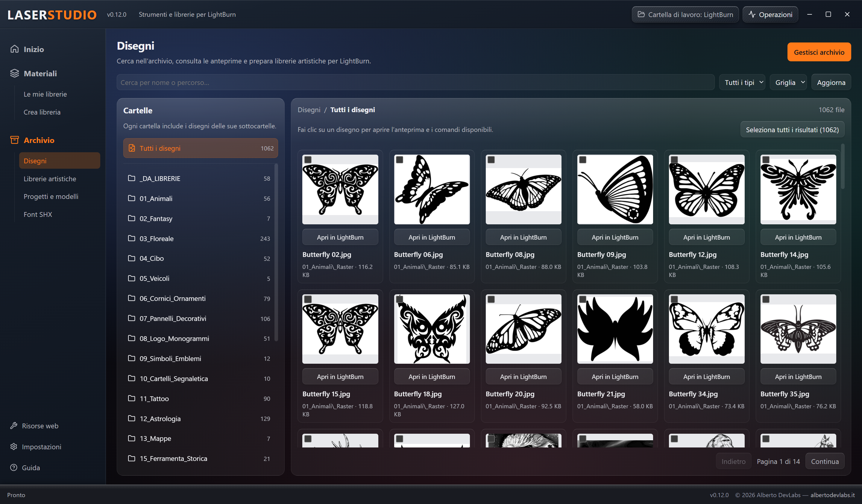Click the Operazioni activity icon
Image resolution: width=862 pixels, height=504 pixels.
(x=752, y=14)
